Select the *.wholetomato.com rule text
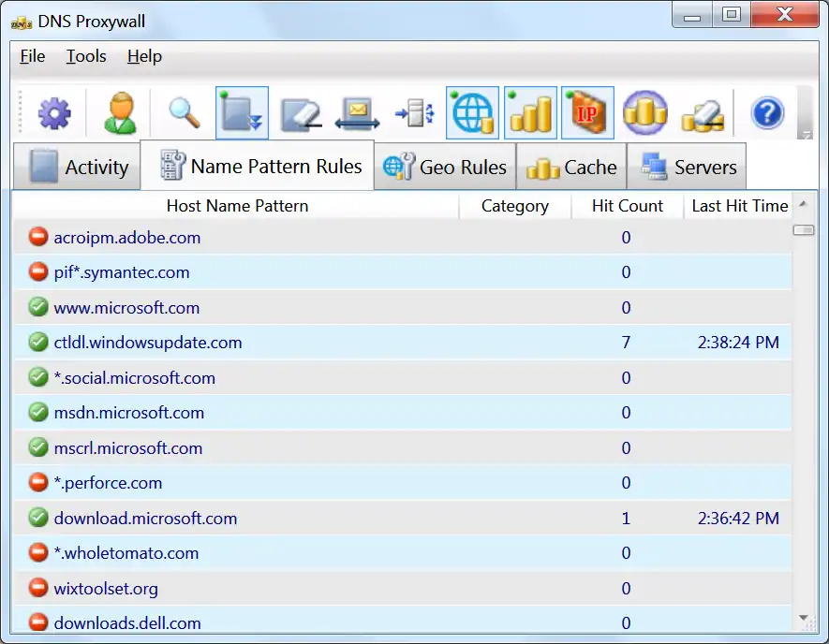Image resolution: width=829 pixels, height=644 pixels. click(126, 553)
